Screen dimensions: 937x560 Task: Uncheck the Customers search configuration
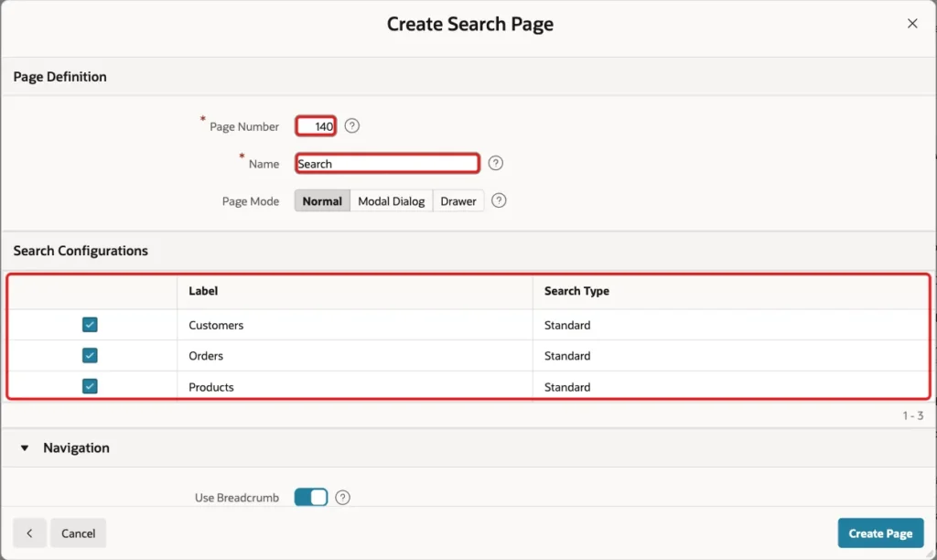(x=90, y=325)
